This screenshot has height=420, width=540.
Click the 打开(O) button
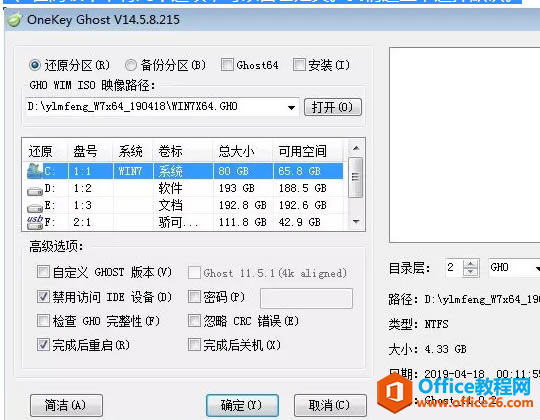pos(333,107)
